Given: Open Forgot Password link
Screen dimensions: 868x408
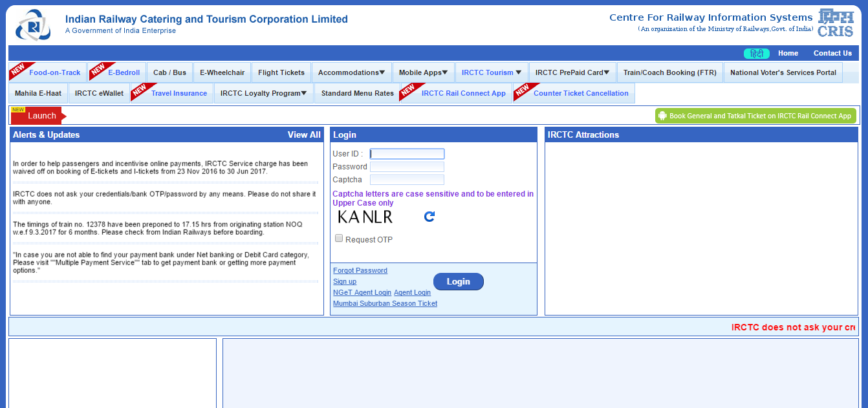Looking at the screenshot, I should (360, 270).
